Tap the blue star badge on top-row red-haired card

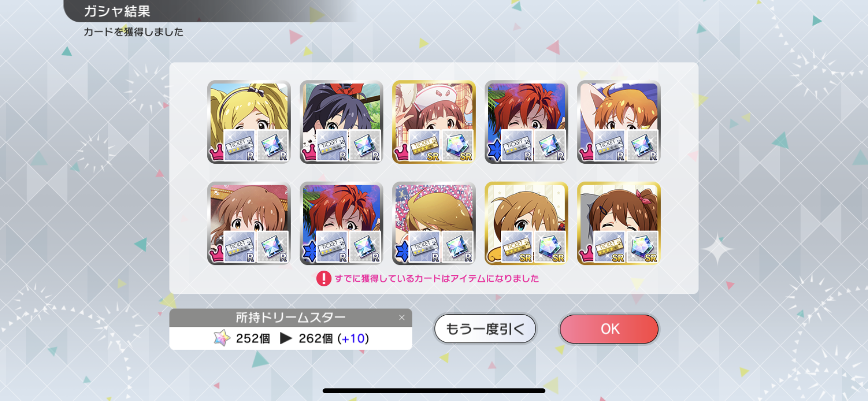click(494, 151)
